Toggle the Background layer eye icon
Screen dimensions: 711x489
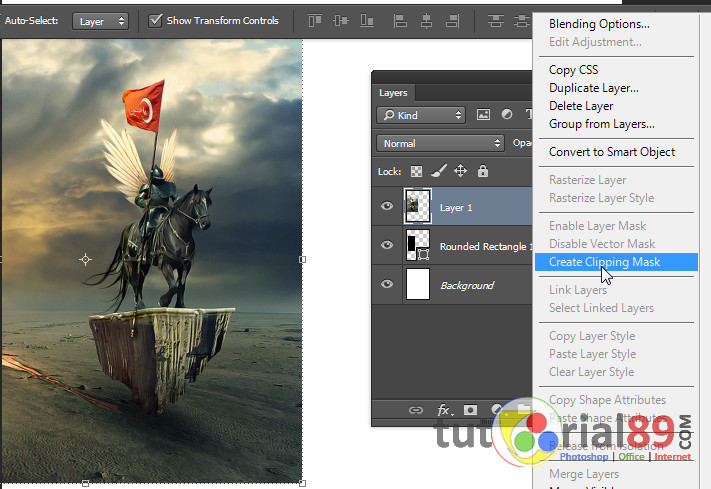tap(387, 284)
